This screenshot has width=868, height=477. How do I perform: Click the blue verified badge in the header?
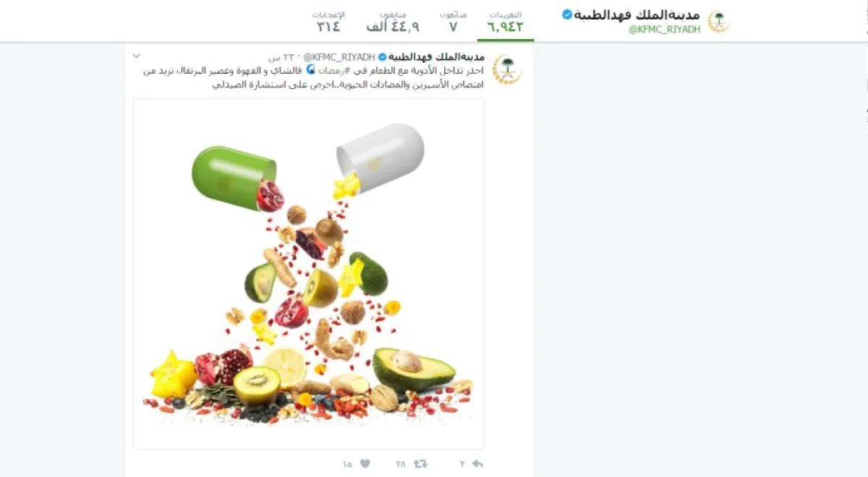(x=568, y=14)
